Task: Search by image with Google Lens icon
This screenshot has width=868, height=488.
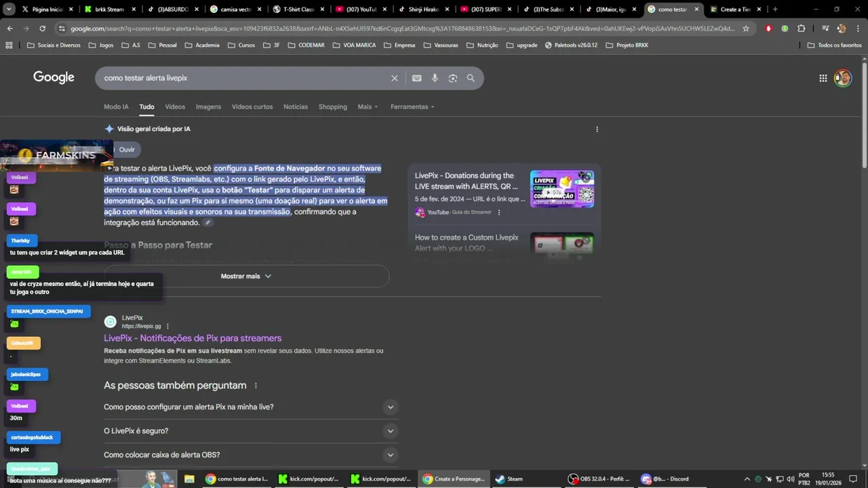Action: (x=452, y=78)
